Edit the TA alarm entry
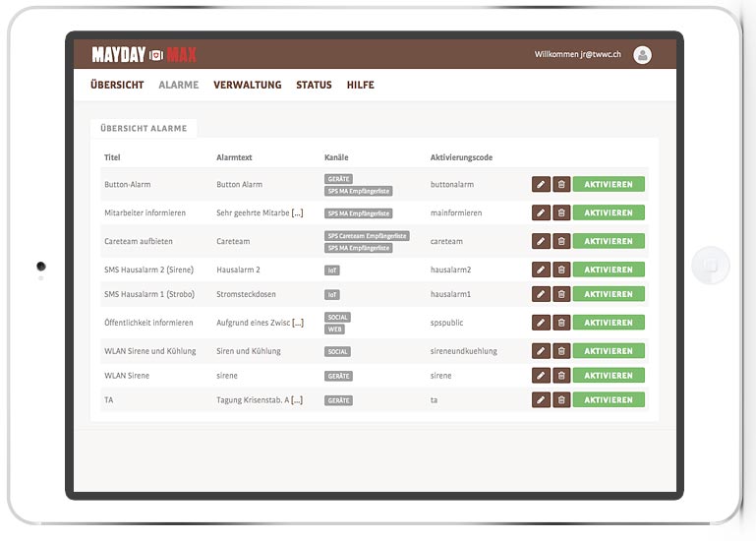 (x=541, y=400)
